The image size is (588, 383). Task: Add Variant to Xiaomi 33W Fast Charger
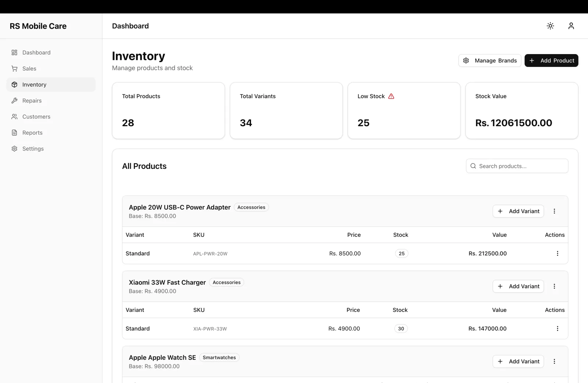click(x=518, y=286)
